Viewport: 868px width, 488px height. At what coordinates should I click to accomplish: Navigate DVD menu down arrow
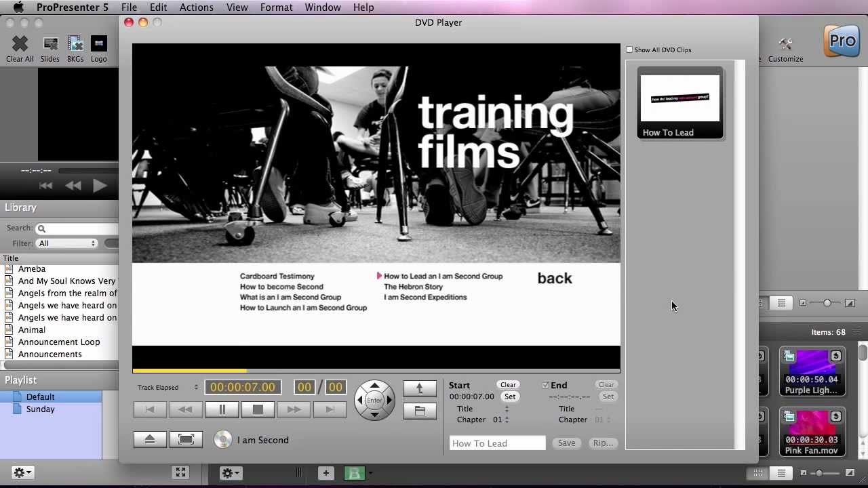click(374, 414)
